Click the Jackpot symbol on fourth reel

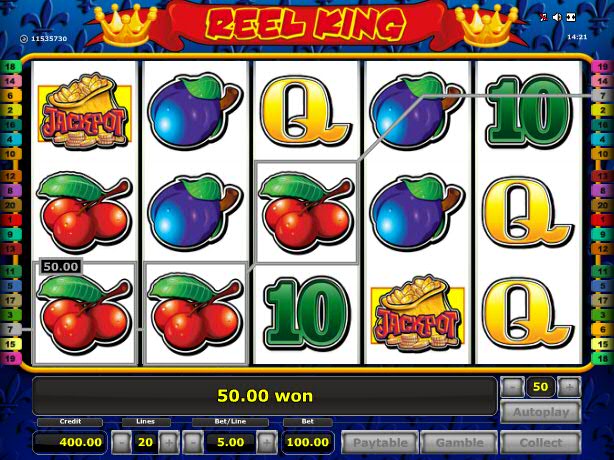[x=417, y=313]
